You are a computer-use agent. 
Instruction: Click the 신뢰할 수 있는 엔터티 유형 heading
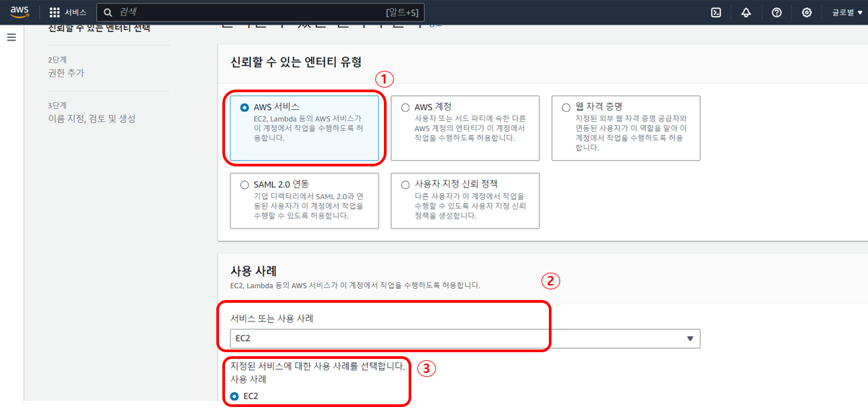tap(296, 62)
